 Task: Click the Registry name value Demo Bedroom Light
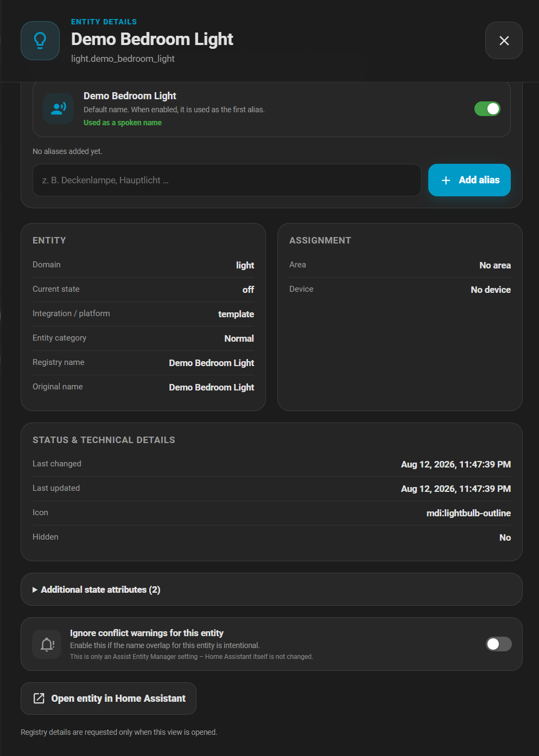[x=212, y=363]
